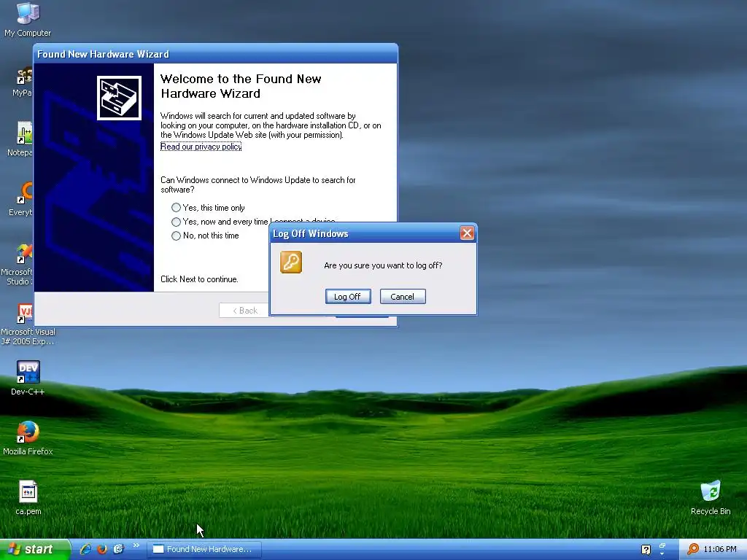Click the restore icon beside the tray help icon
Image resolution: width=747 pixels, height=560 pixels.
(662, 545)
